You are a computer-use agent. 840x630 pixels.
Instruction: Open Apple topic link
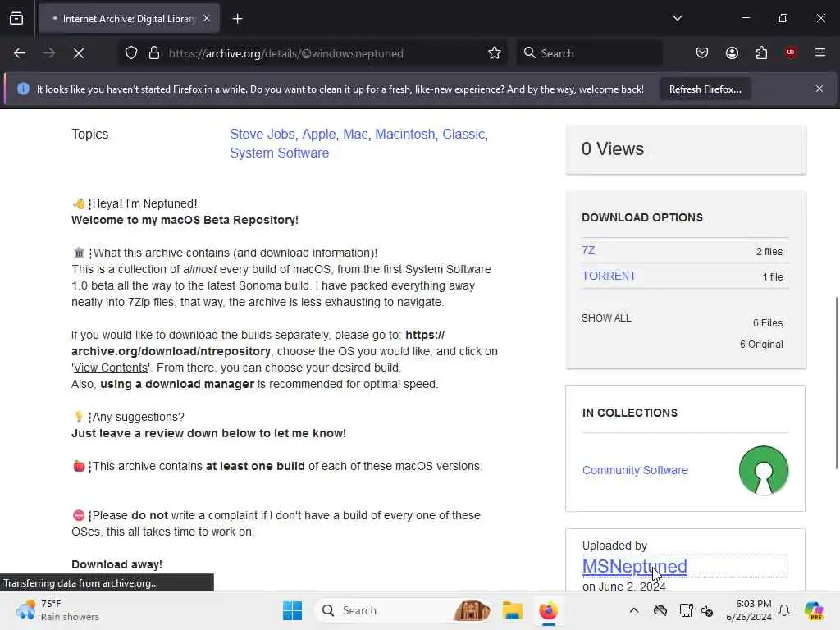click(x=319, y=134)
